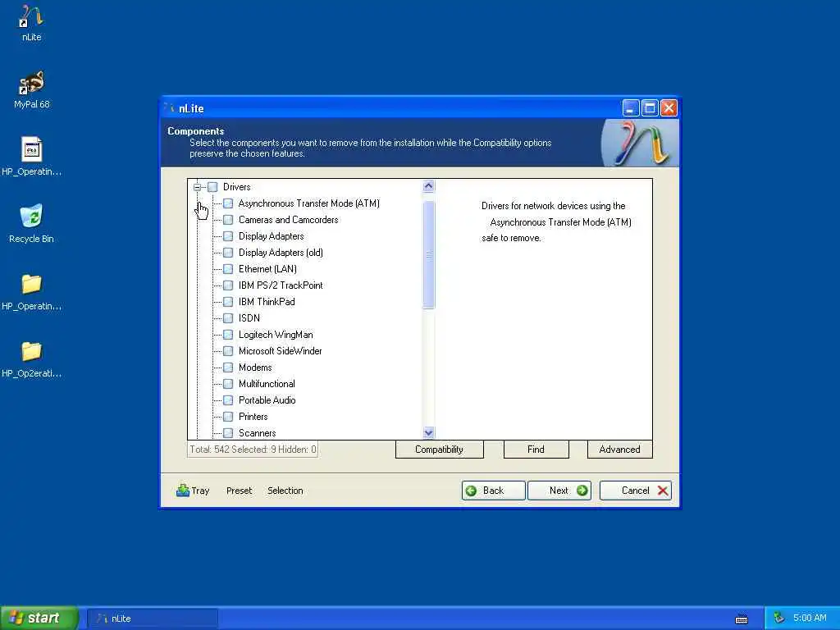Check the Ethernet (LAN) checkbox
The image size is (840, 630).
click(x=228, y=269)
